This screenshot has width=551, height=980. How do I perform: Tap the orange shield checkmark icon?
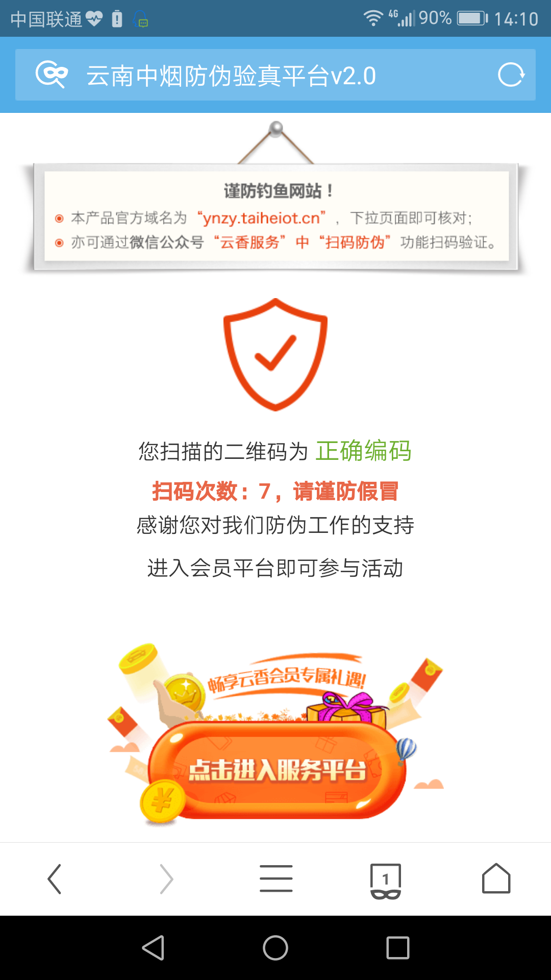[275, 355]
